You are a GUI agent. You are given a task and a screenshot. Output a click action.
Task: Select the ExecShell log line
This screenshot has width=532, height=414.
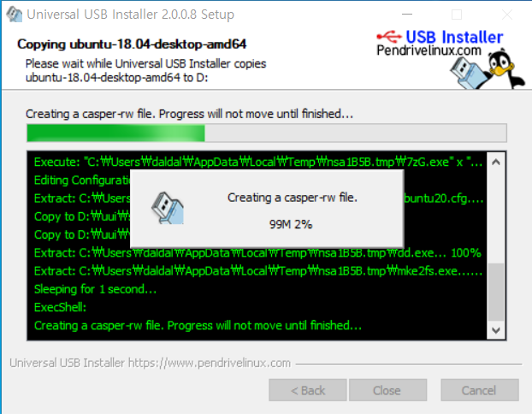coord(61,307)
